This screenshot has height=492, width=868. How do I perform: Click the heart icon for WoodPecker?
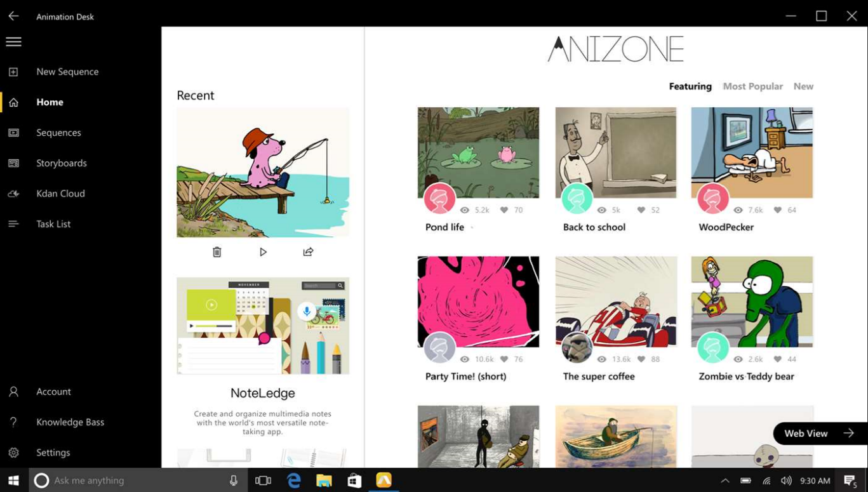pos(777,210)
